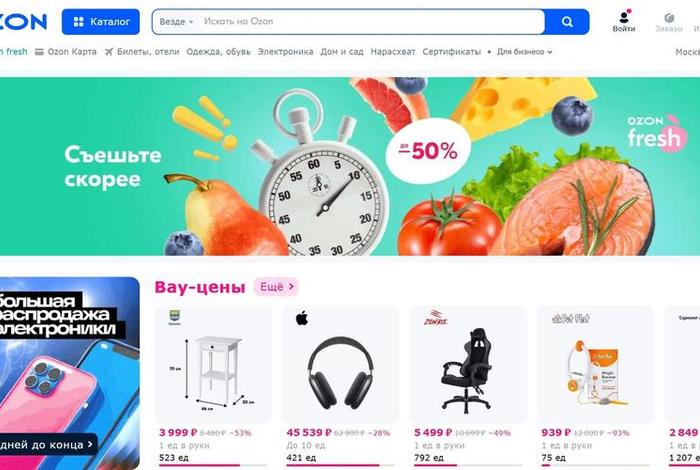Screen dimensions: 700x470
Task: Open the Съешьте скорее fresh banner
Action: (x=350, y=166)
